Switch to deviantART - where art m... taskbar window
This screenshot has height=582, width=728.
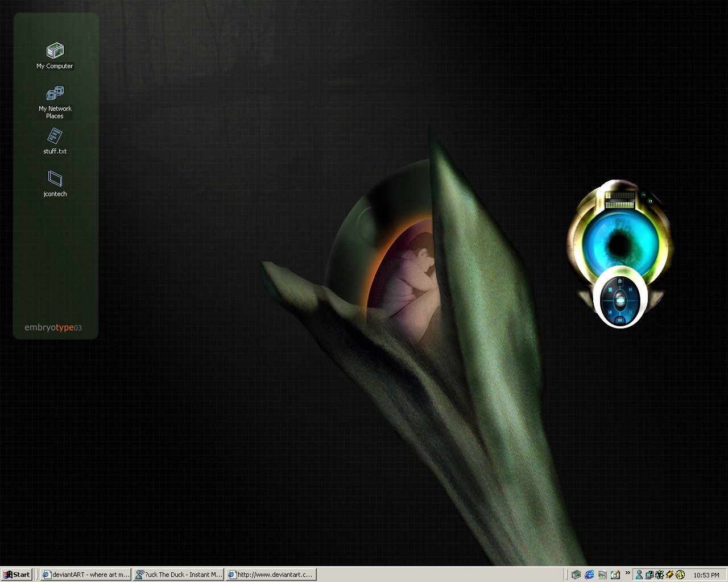pyautogui.click(x=86, y=575)
